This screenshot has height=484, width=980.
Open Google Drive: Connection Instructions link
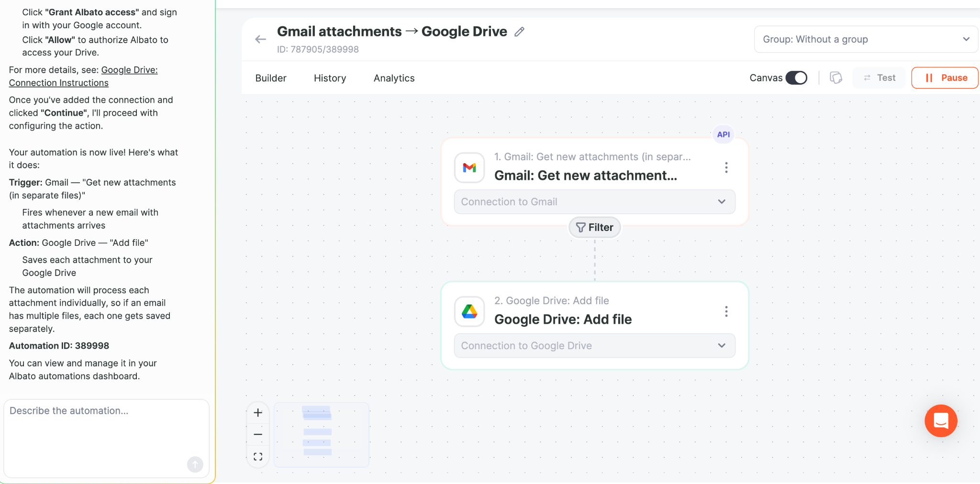pyautogui.click(x=83, y=76)
